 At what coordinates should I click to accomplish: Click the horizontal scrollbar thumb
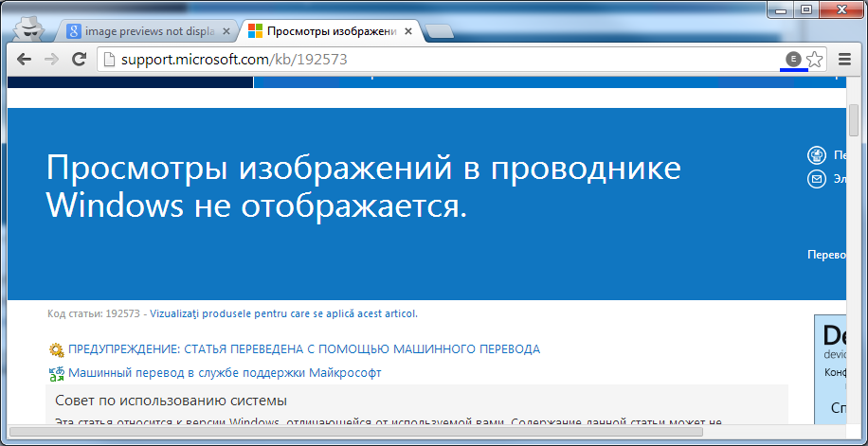tap(356, 432)
